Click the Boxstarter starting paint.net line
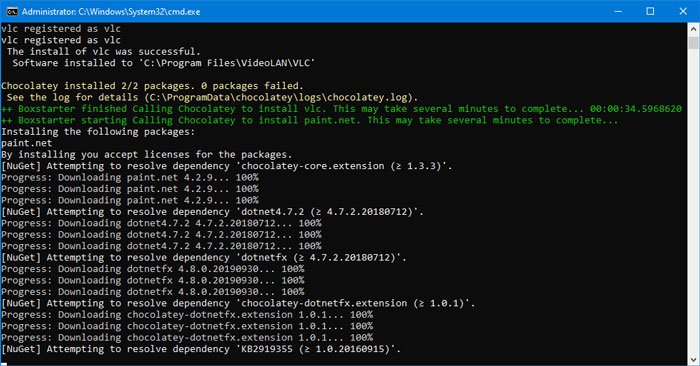The image size is (700, 366). pos(310,120)
